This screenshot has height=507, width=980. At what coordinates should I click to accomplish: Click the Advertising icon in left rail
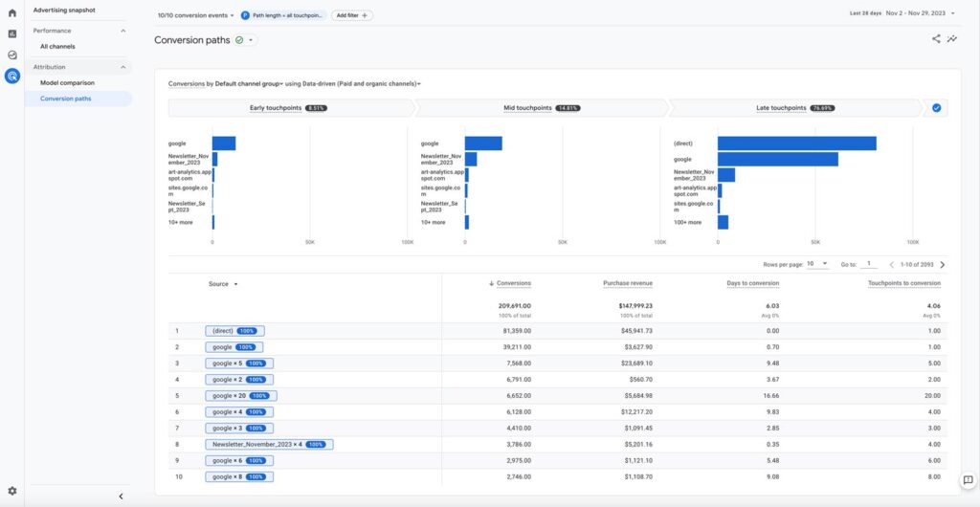pyautogui.click(x=12, y=76)
